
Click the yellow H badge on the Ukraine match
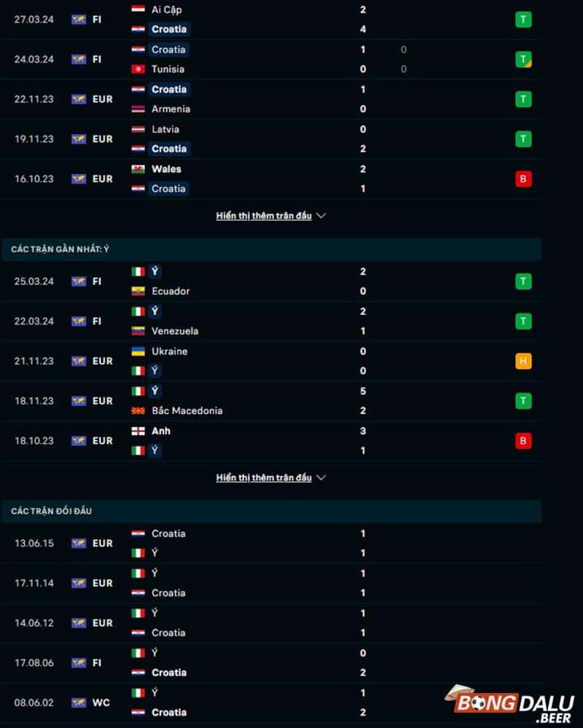click(x=523, y=361)
